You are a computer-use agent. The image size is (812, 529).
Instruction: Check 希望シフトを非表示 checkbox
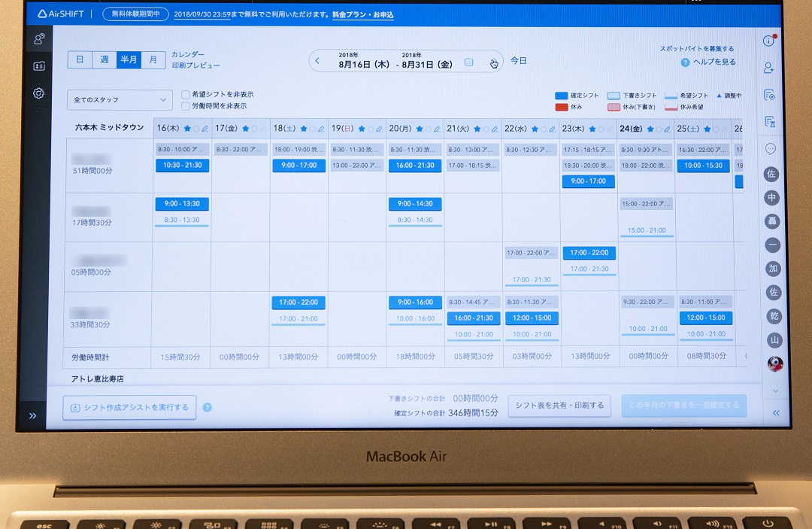coord(186,94)
